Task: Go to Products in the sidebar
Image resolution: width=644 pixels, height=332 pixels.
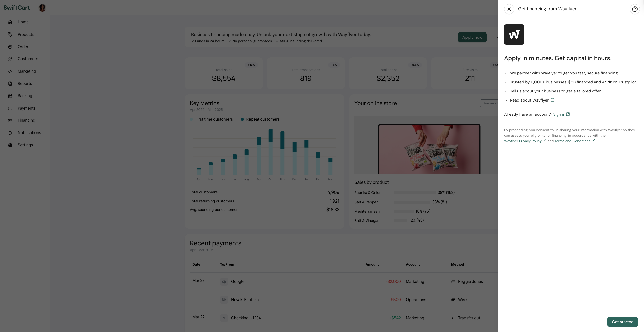Action: point(26,35)
